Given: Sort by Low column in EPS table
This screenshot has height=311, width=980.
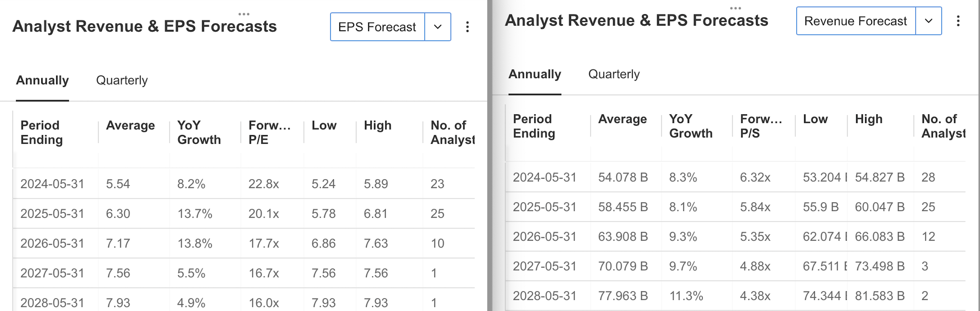Looking at the screenshot, I should pos(324,125).
